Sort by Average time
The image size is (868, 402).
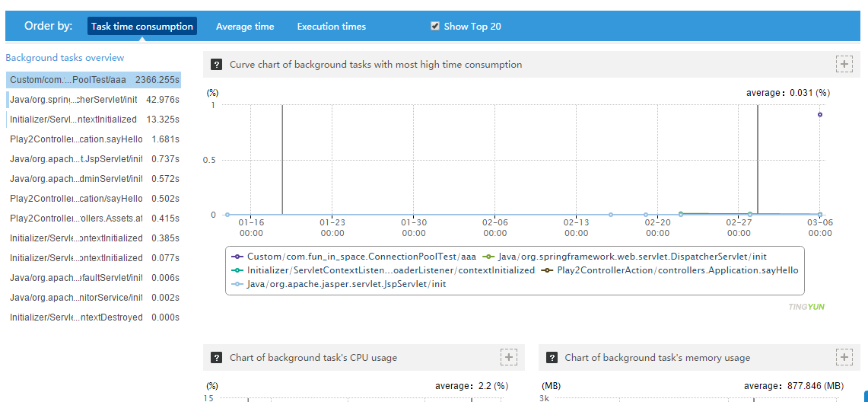click(x=245, y=26)
